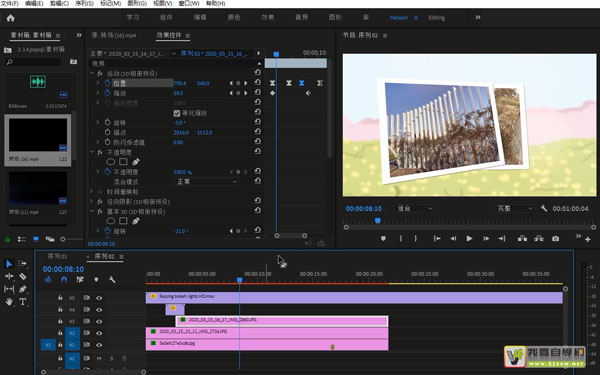The height and width of the screenshot is (375, 600).
Task: Click the Home icon
Action: pos(10,18)
